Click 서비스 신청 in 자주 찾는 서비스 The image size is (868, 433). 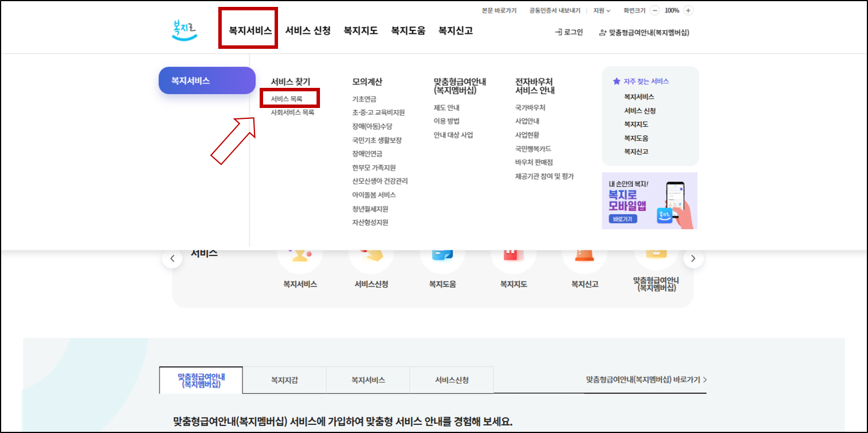640,111
